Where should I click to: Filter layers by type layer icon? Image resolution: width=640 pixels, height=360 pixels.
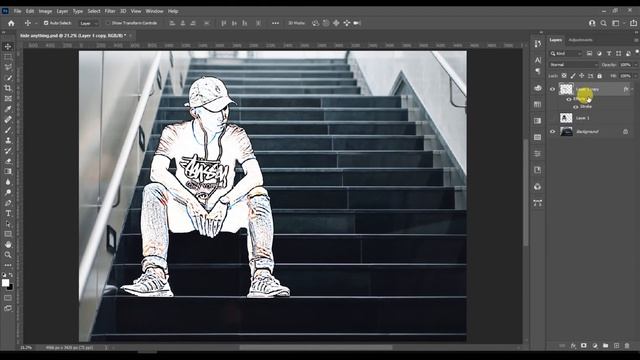[x=609, y=53]
